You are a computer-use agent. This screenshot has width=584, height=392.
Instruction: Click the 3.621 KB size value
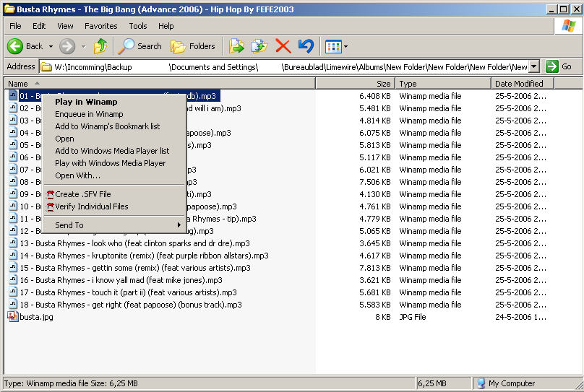point(374,280)
